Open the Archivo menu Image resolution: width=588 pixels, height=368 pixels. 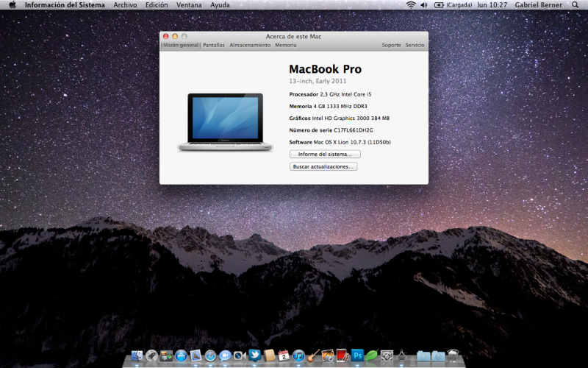[125, 5]
